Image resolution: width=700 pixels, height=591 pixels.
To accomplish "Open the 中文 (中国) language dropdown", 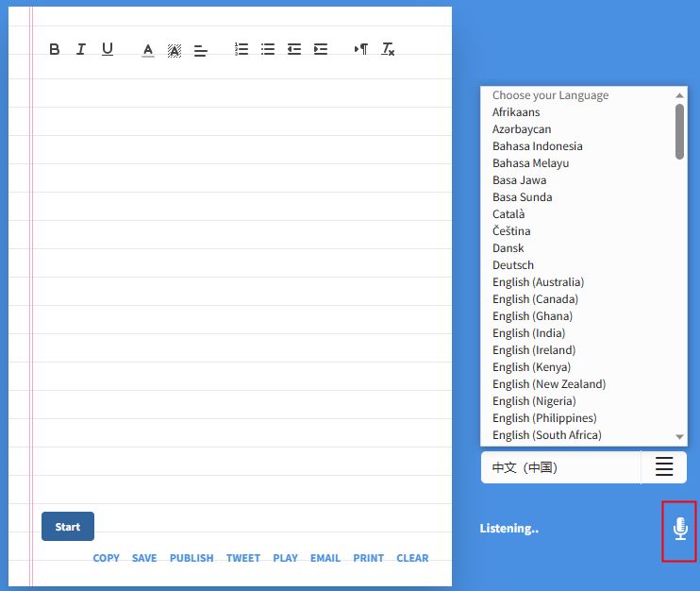I will (x=561, y=467).
